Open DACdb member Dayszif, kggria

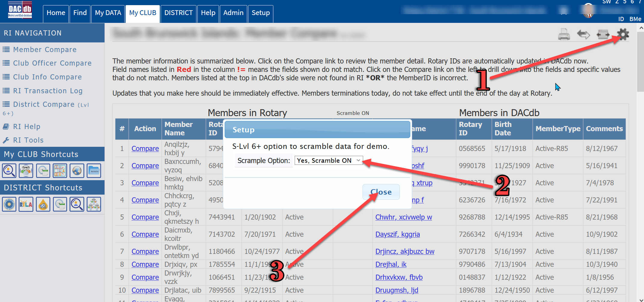pyautogui.click(x=398, y=234)
